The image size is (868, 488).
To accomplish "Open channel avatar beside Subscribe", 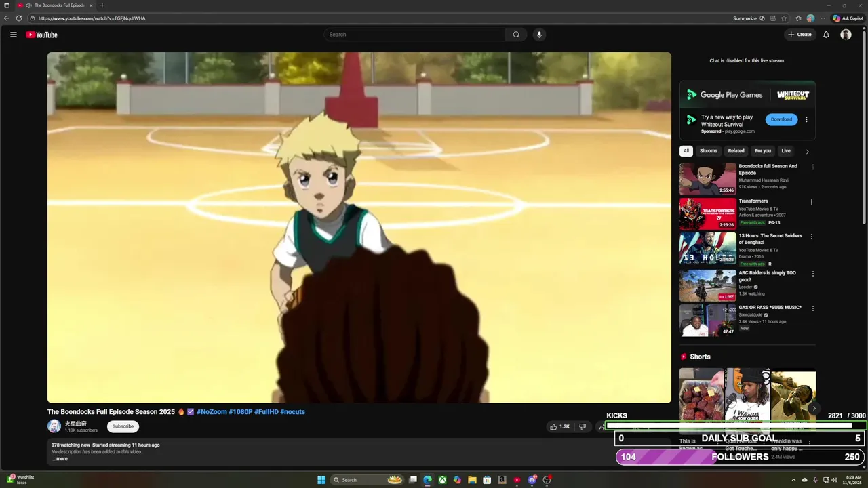I will point(54,426).
